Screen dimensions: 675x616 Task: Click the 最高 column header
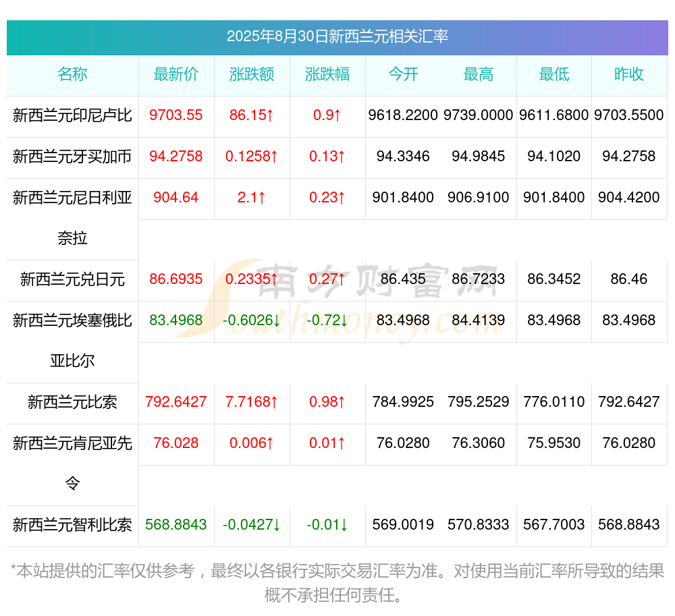click(479, 74)
